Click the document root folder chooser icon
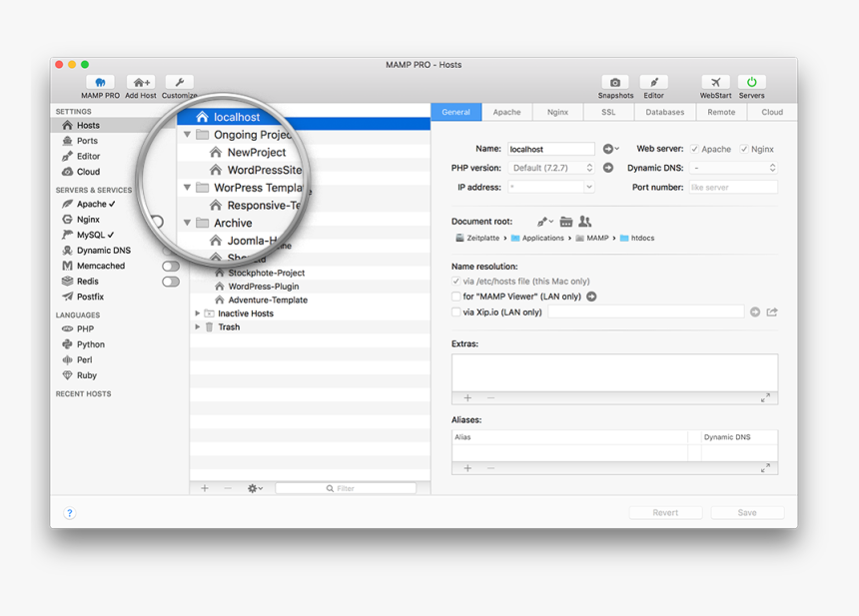The image size is (859, 616). click(x=566, y=222)
